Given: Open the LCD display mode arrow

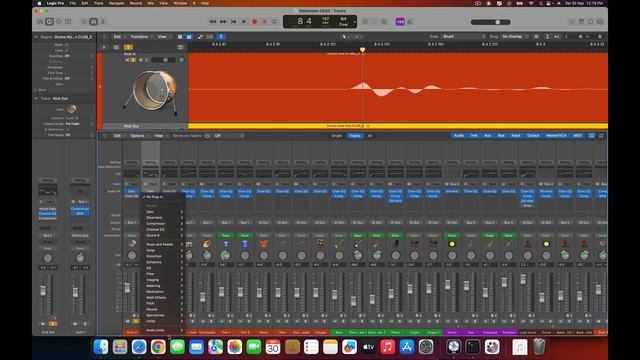Looking at the screenshot, I should click(354, 22).
